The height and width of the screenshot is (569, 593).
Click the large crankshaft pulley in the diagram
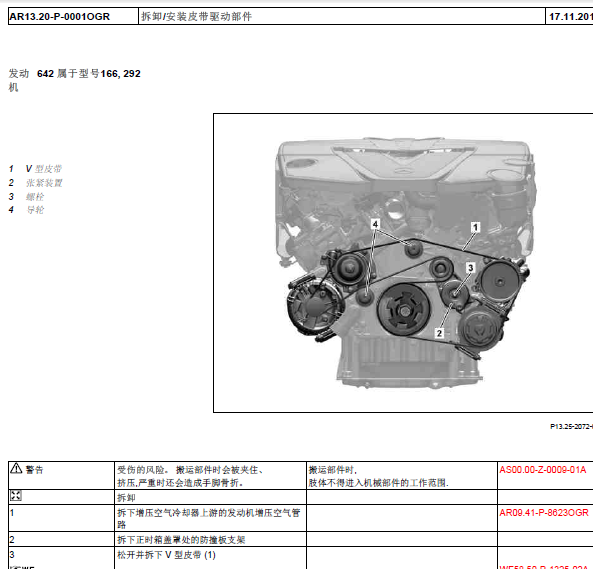pos(402,310)
